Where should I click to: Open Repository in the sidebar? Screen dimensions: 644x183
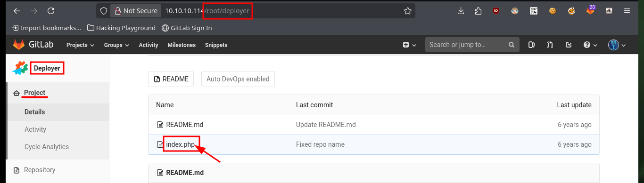[40, 170]
